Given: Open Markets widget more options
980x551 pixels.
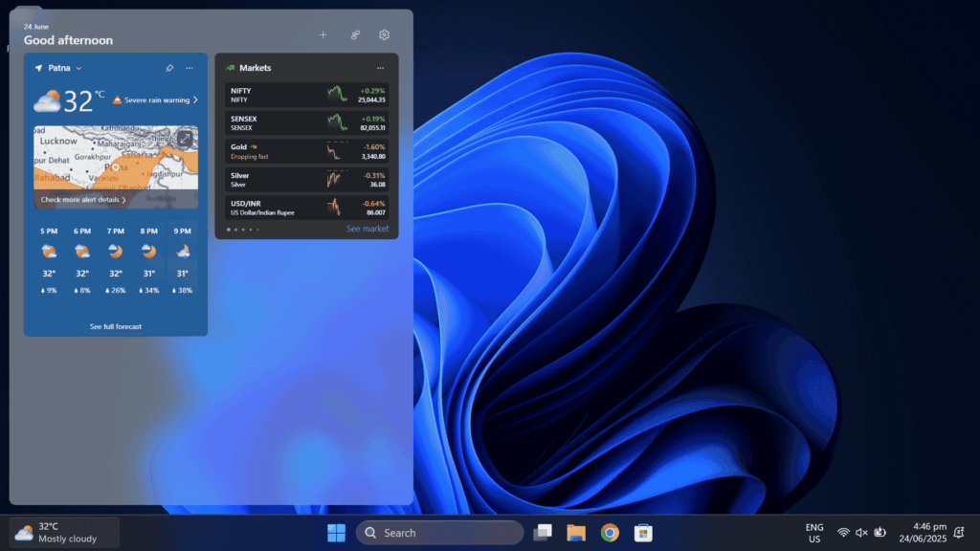Looking at the screenshot, I should pos(381,68).
